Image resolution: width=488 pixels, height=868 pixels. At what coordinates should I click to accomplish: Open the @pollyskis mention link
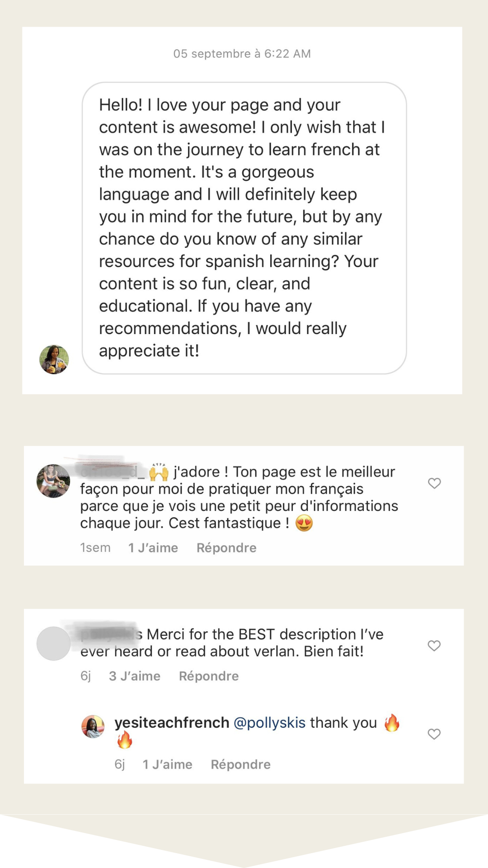pos(270,723)
